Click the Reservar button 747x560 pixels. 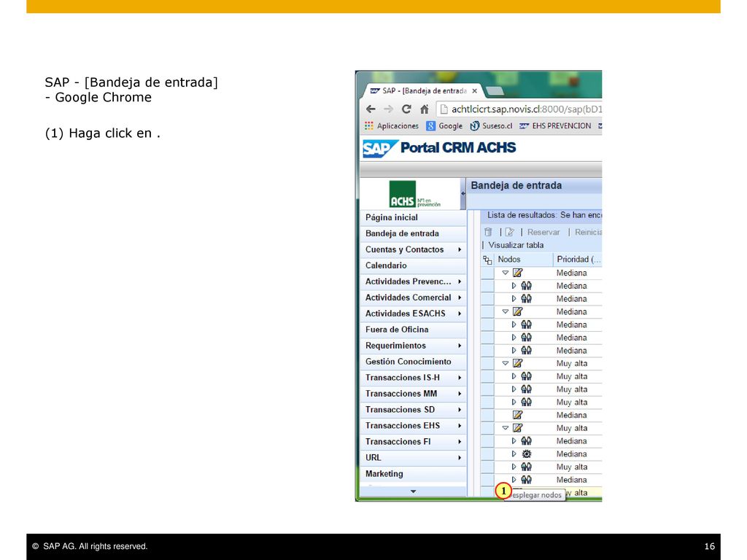pyautogui.click(x=543, y=232)
